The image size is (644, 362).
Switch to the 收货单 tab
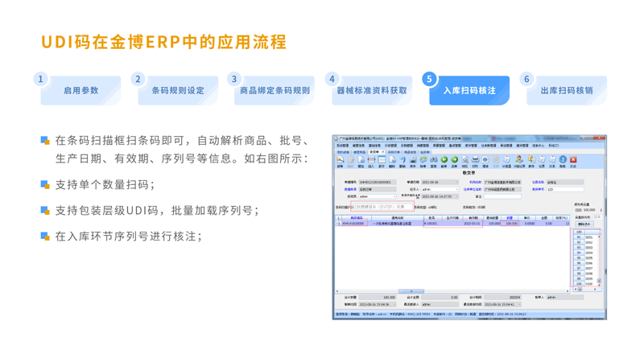tap(375, 152)
